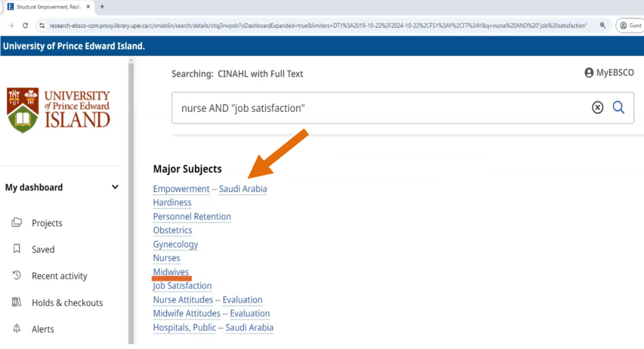The height and width of the screenshot is (349, 644).
Task: Click the University of Prince Edward Island logo
Action: tap(58, 110)
